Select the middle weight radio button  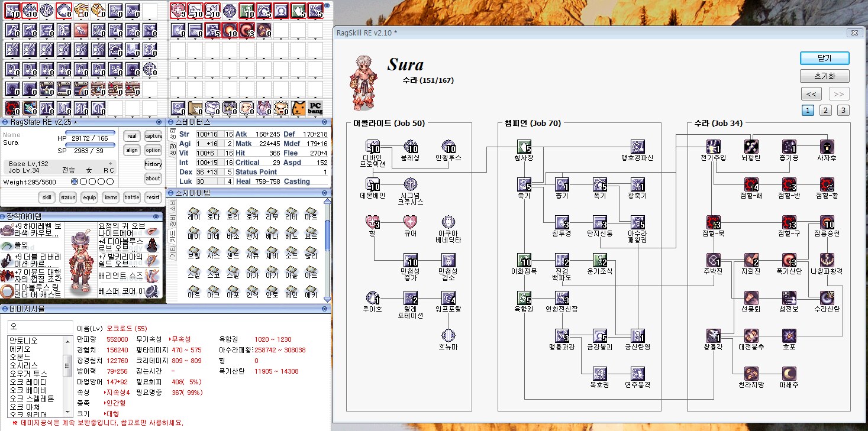[92, 182]
